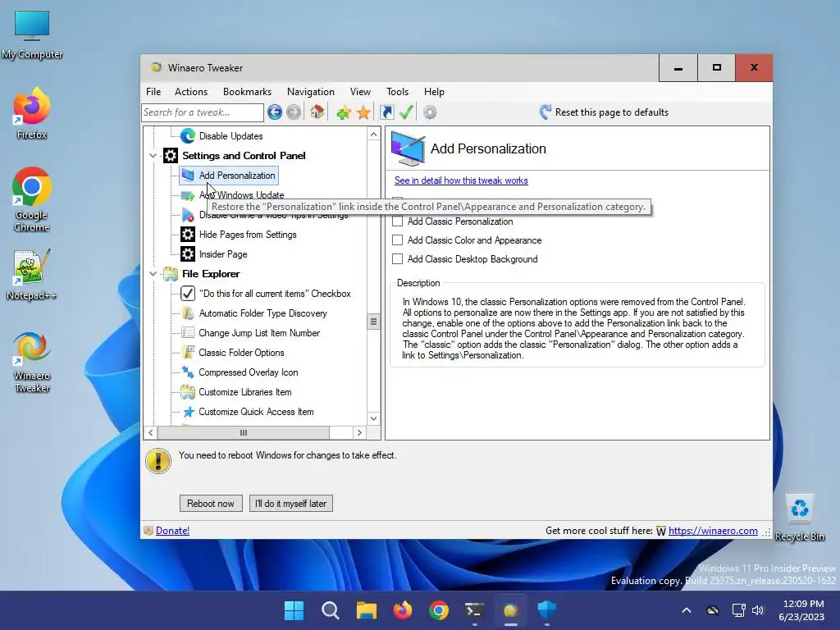Open the Help menu
Screen dimensions: 840x630
point(434,92)
